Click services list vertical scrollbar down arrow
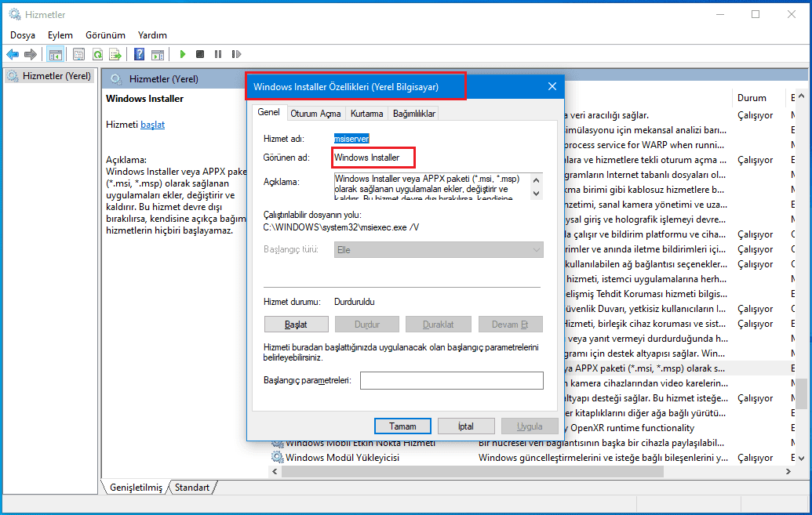Image resolution: width=812 pixels, height=515 pixels. click(x=802, y=459)
